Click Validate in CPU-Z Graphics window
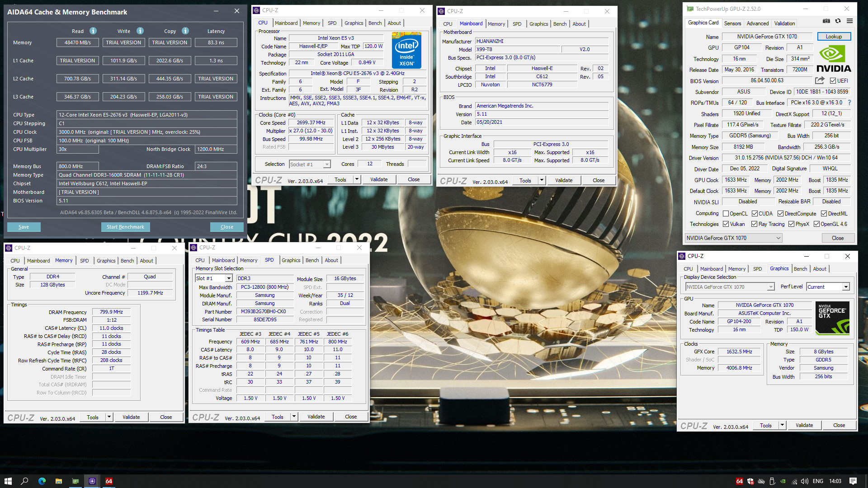The image size is (868, 488). tap(804, 425)
